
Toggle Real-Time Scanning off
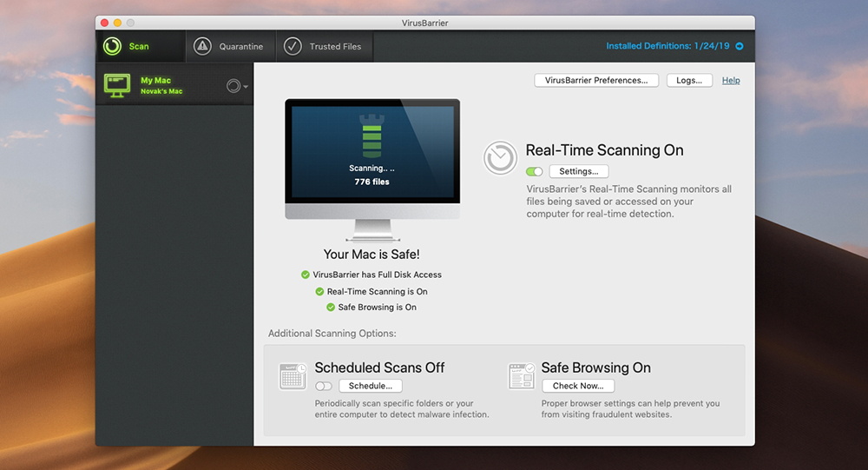(x=534, y=171)
